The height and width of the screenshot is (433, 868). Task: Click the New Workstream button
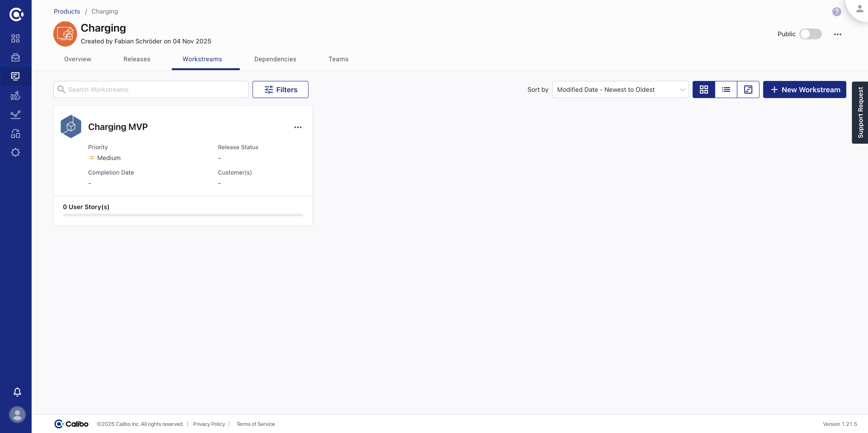click(x=804, y=90)
